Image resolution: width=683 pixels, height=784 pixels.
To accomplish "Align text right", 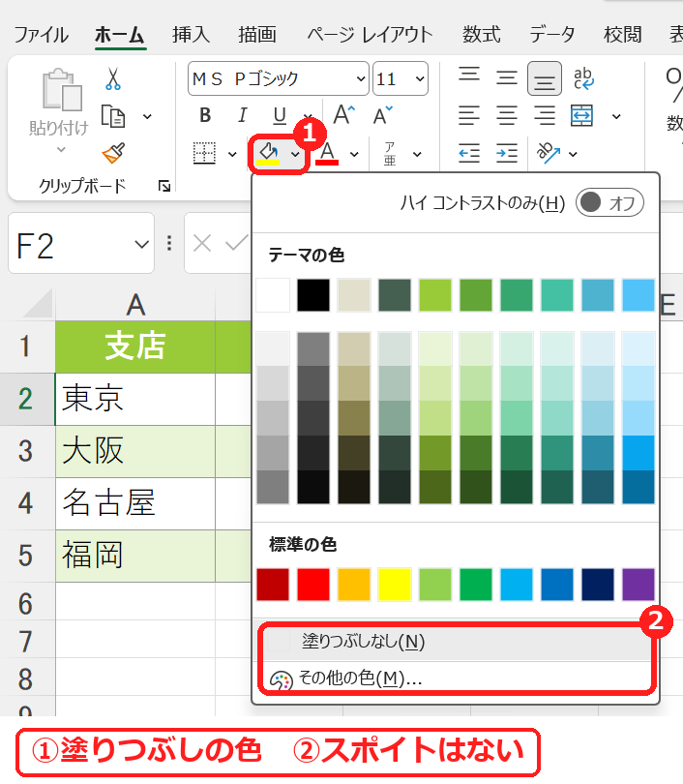I will coord(545,115).
